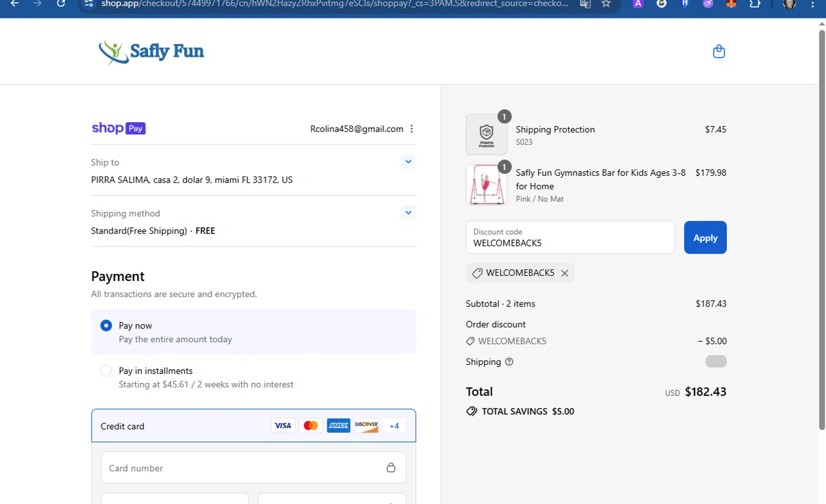Screen dimensions: 826x504
Task: Click the Safly Fun store logo
Action: (x=151, y=52)
